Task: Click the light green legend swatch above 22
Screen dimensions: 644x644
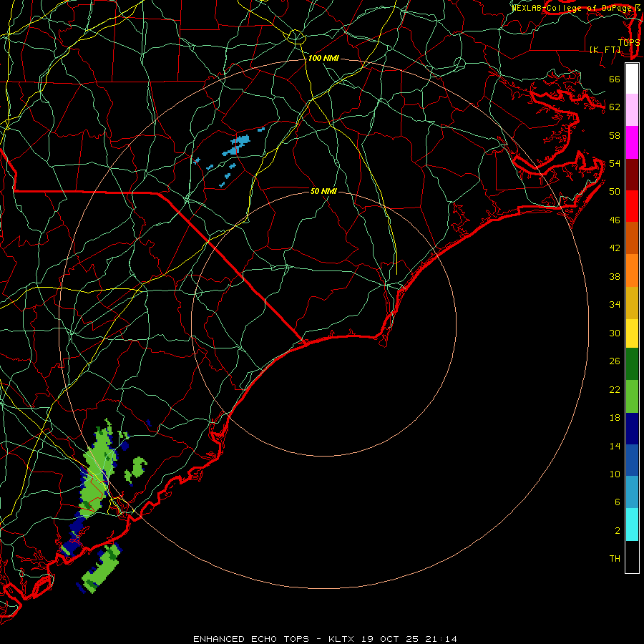Action: [632, 396]
